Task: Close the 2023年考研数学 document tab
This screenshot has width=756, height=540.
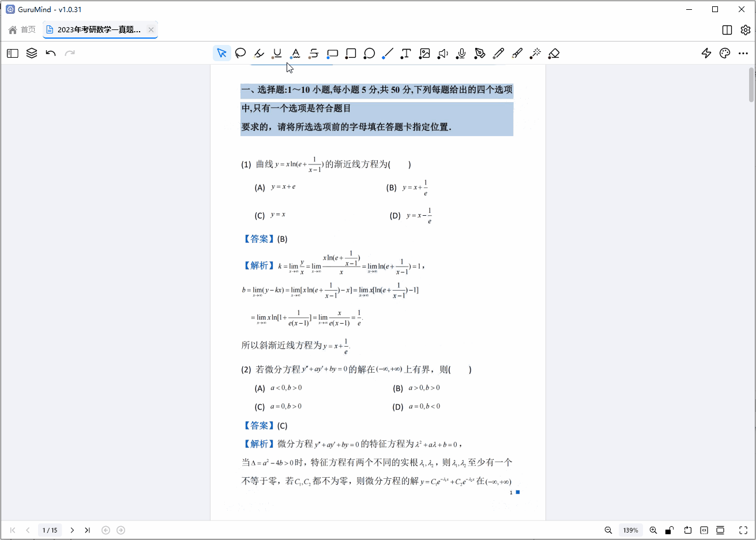Action: tap(151, 29)
